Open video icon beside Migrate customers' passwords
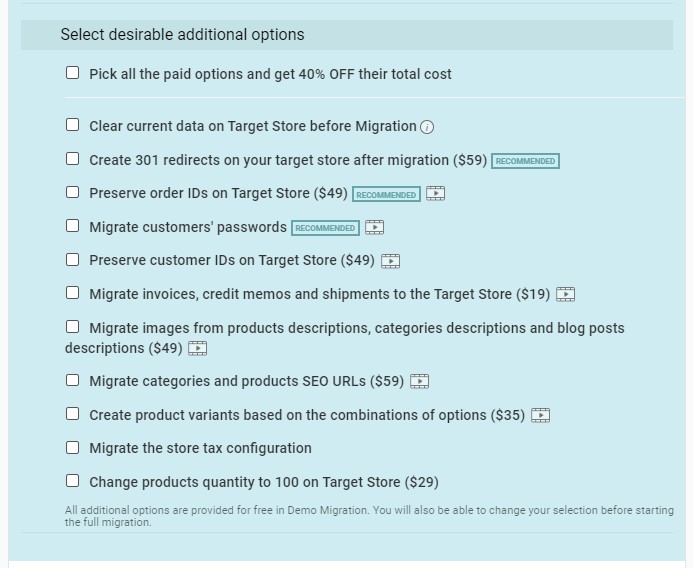Screen dimensions: 693x568 click(x=374, y=227)
